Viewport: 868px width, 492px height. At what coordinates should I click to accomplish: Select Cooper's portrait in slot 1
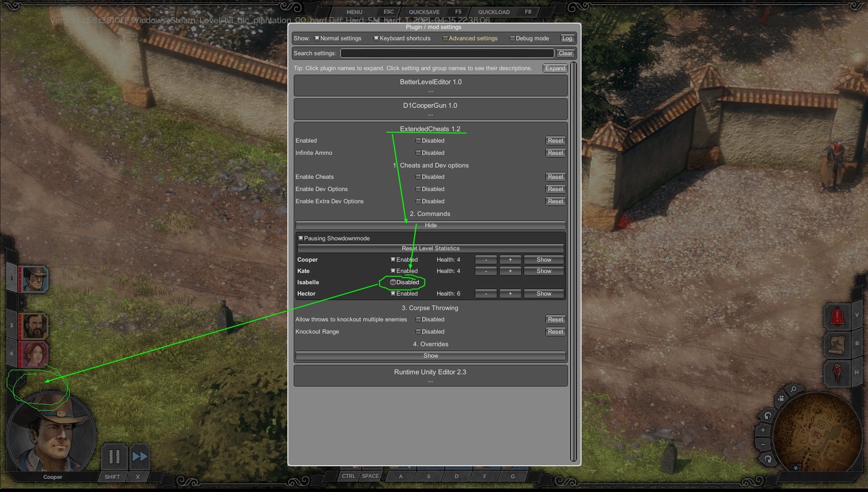34,279
